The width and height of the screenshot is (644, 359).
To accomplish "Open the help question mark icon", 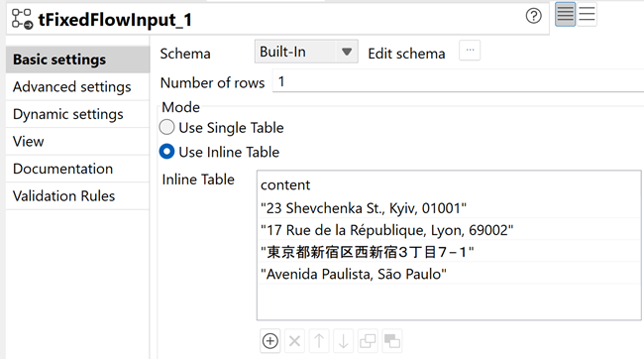I will tap(533, 16).
